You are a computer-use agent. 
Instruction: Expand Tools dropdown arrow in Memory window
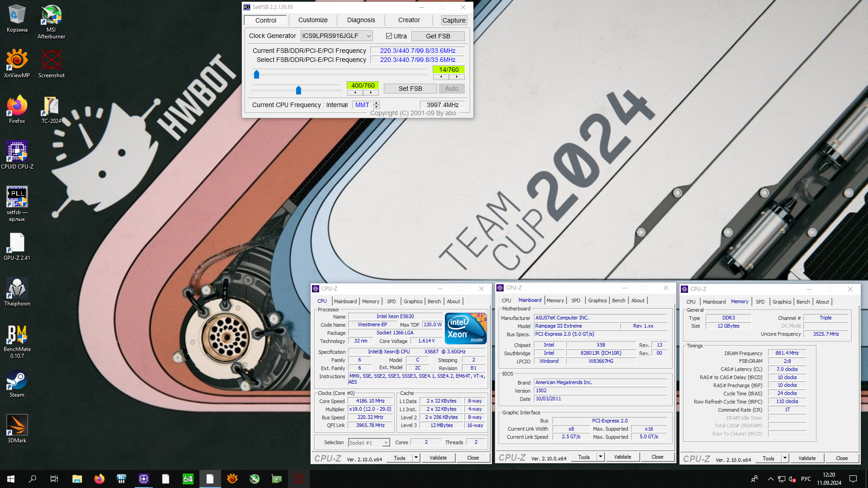click(785, 458)
